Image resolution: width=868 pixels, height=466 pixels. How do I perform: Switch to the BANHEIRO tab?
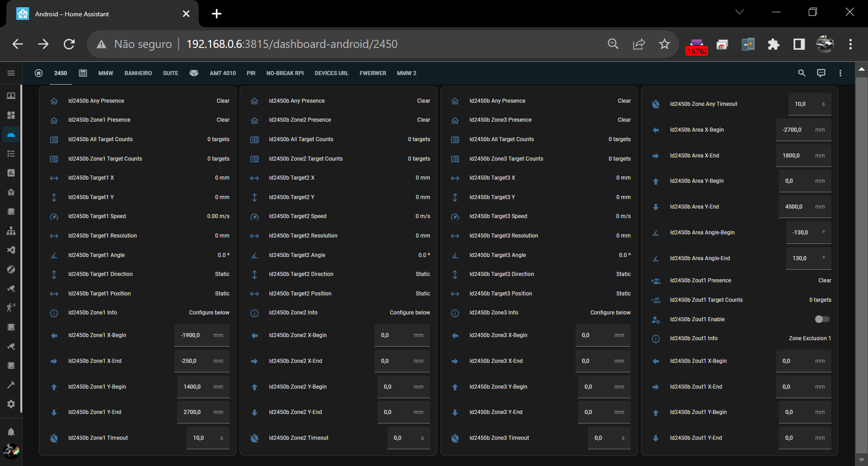pos(138,73)
